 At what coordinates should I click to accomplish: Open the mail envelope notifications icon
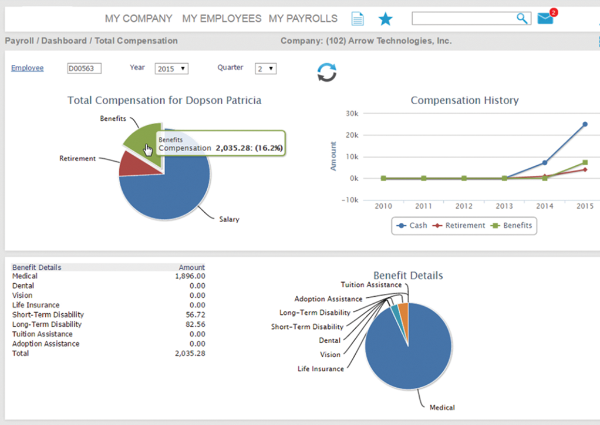[x=545, y=18]
